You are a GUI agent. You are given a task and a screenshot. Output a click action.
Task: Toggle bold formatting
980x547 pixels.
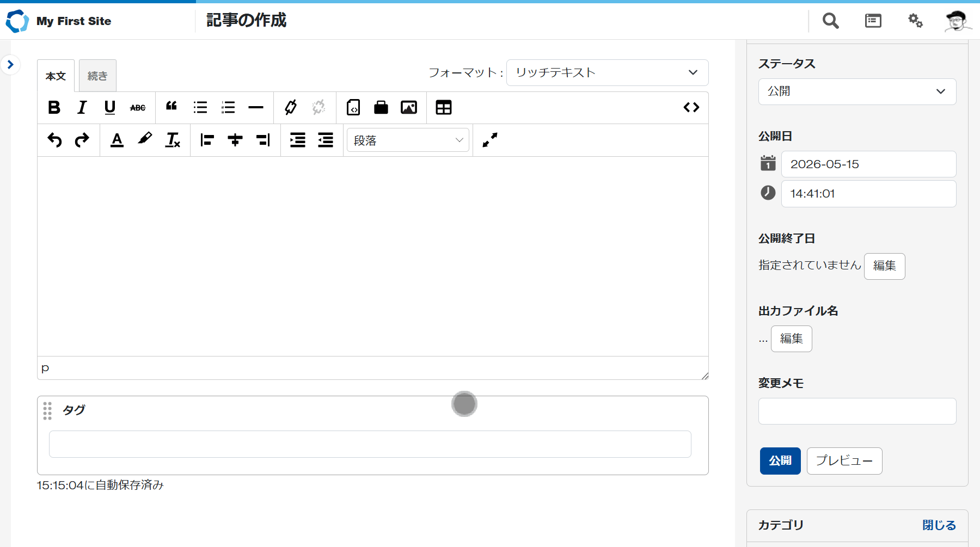54,107
